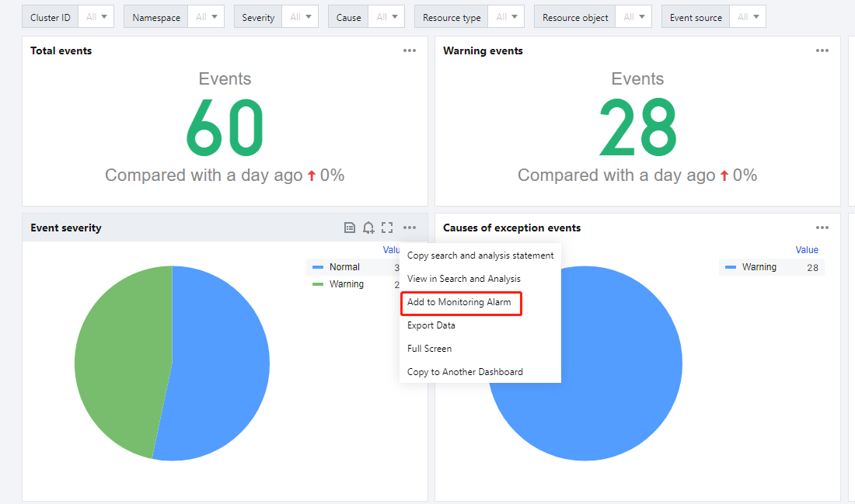The width and height of the screenshot is (855, 504).
Task: Click the green Warning legend swatch in Event severity
Action: point(318,284)
